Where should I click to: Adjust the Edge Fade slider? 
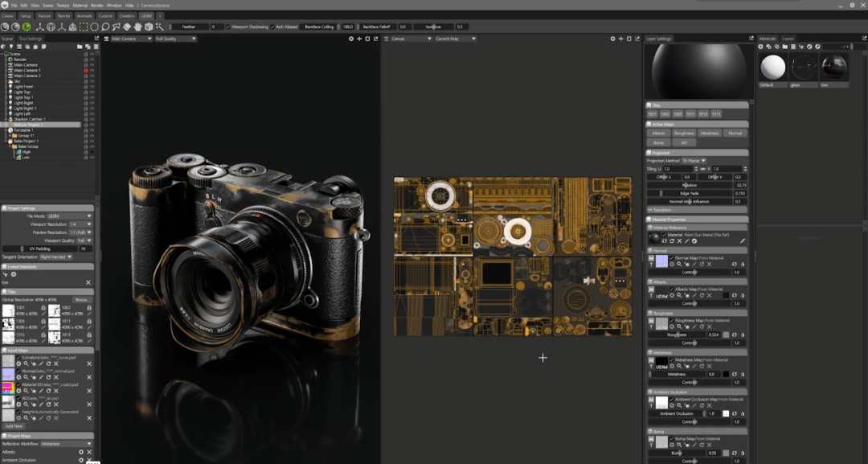pyautogui.click(x=690, y=193)
